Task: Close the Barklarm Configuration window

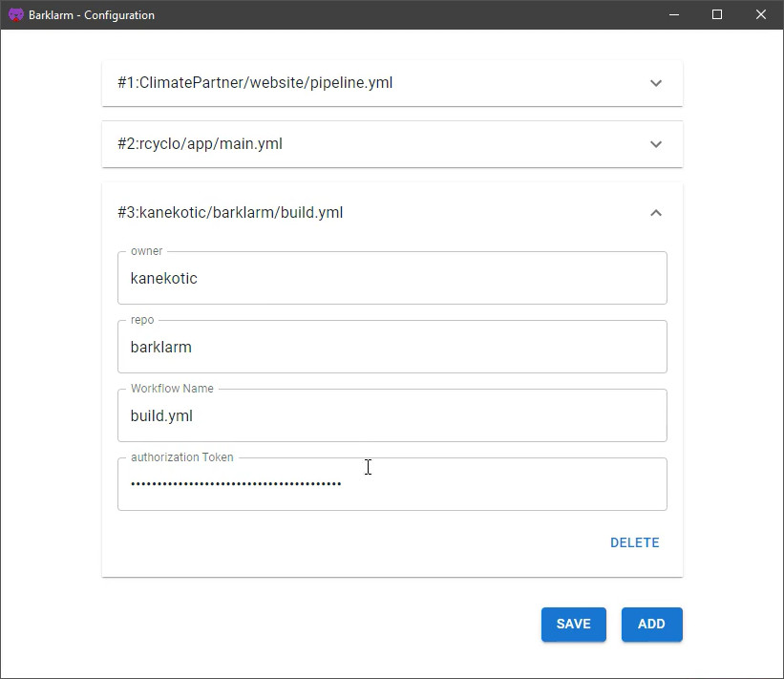Action: (x=760, y=15)
